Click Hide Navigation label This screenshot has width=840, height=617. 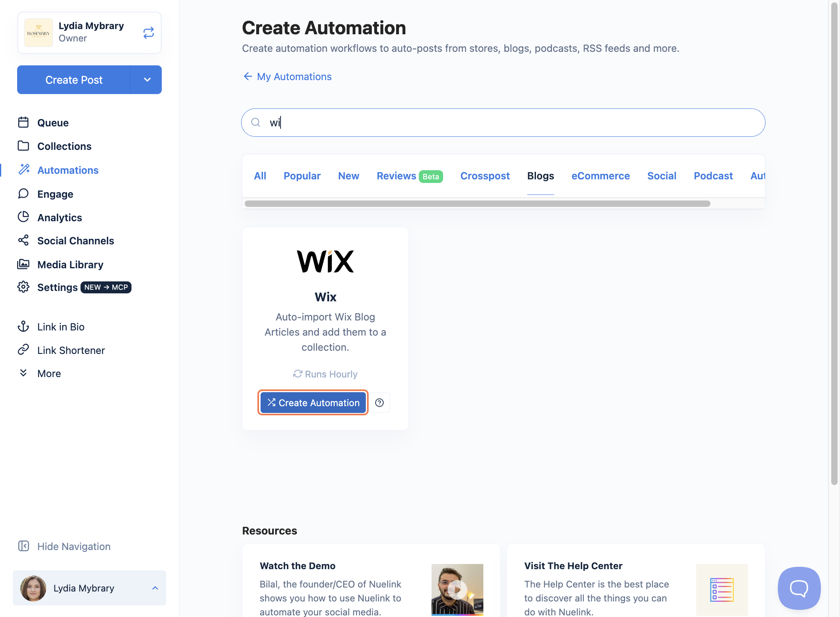click(74, 546)
